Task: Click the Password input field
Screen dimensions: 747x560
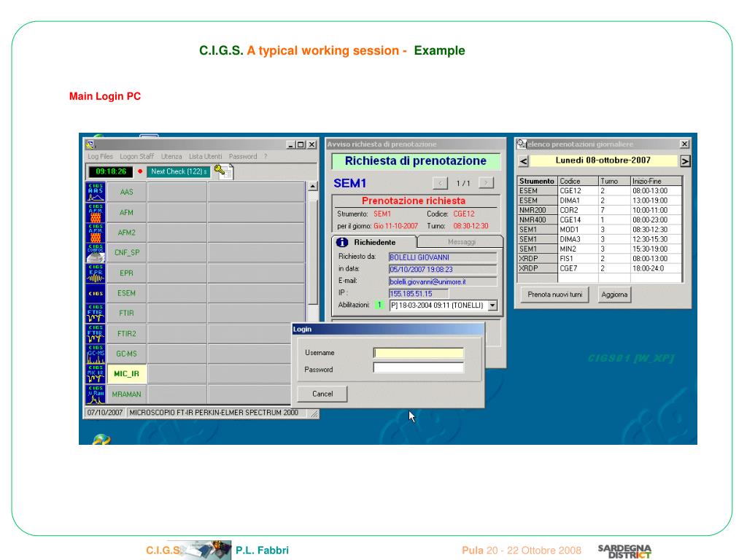Action: pyautogui.click(x=418, y=368)
